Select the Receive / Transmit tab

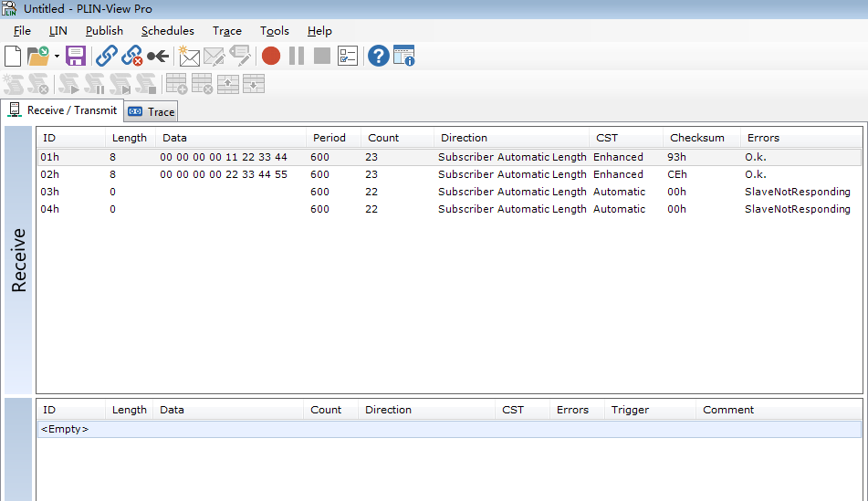[63, 110]
